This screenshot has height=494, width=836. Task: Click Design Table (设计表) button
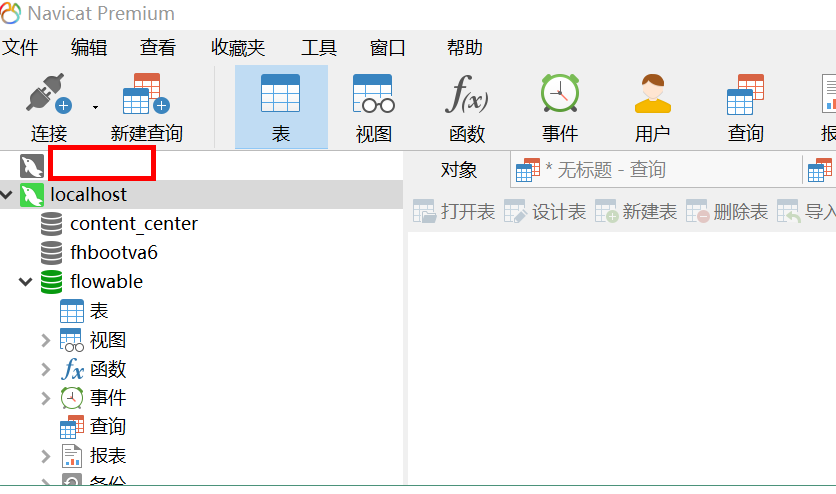tap(545, 212)
